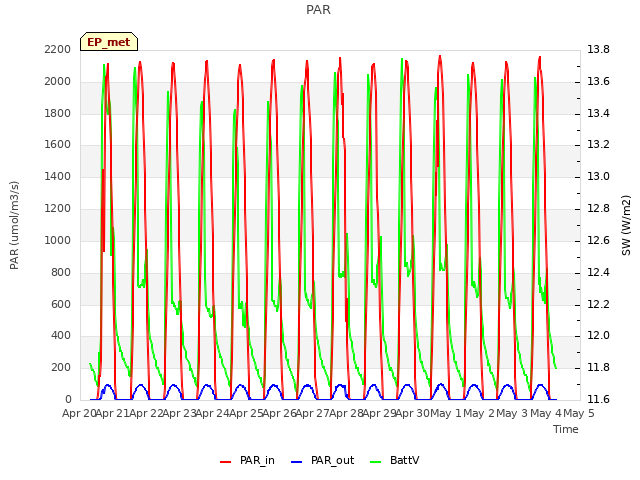Toggle BattV series in legend

394,460
